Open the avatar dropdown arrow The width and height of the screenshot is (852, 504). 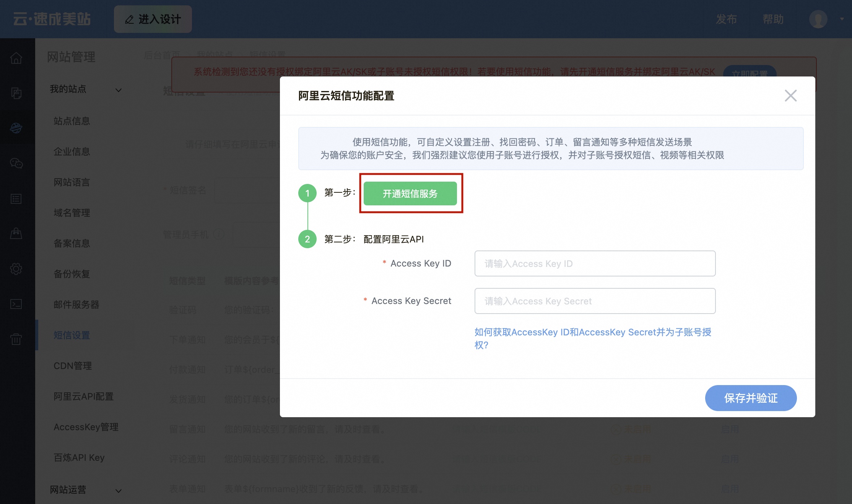pos(842,19)
